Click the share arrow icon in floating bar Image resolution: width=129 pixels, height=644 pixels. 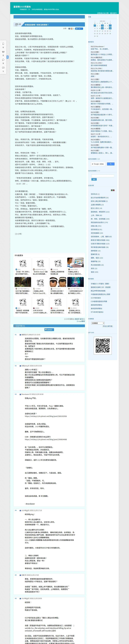coord(3,68)
